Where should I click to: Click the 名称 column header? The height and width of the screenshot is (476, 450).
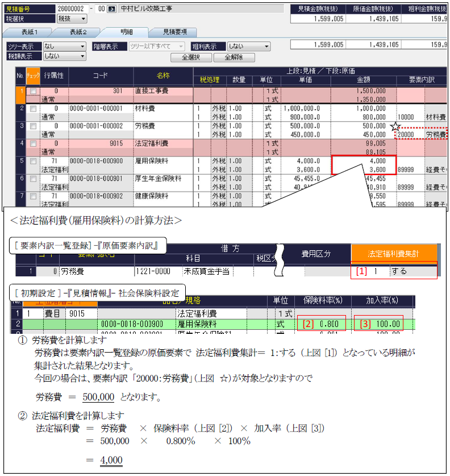pos(163,76)
